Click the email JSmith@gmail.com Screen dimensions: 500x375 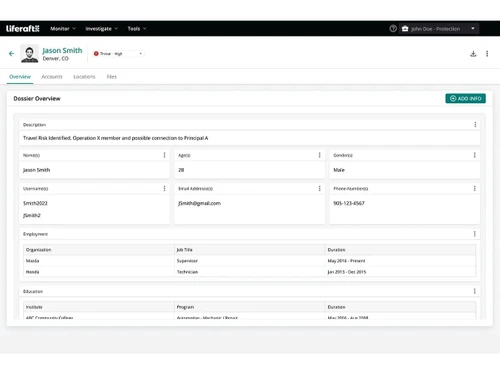[x=199, y=203]
